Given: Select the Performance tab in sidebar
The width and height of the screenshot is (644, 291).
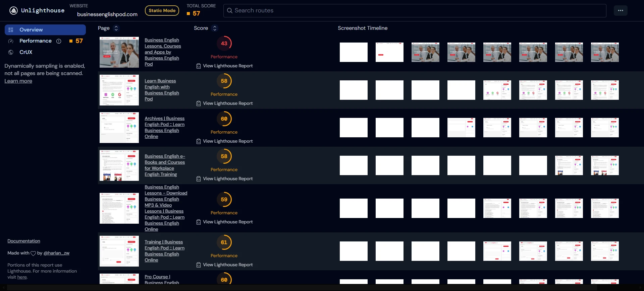Looking at the screenshot, I should [x=45, y=41].
